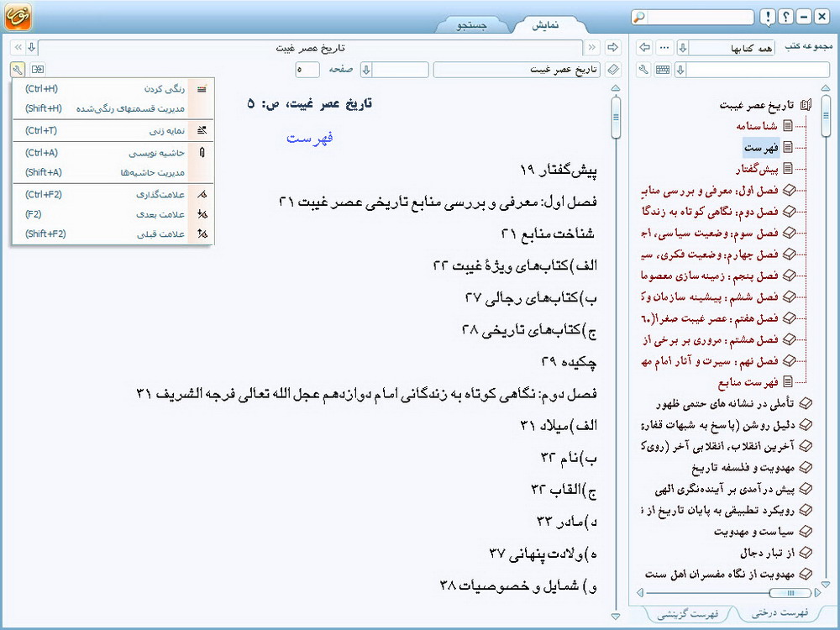Click the icon right of the document wrench

tap(38, 70)
